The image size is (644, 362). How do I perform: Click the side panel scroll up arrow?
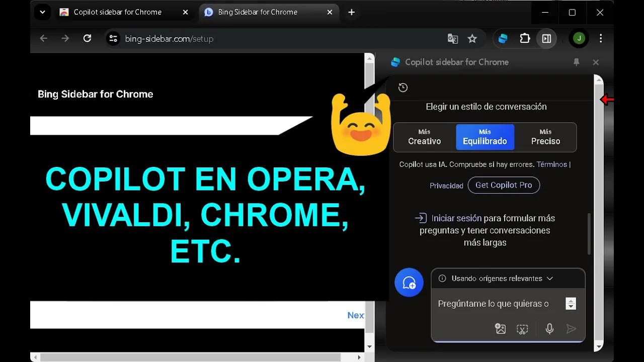pos(599,79)
